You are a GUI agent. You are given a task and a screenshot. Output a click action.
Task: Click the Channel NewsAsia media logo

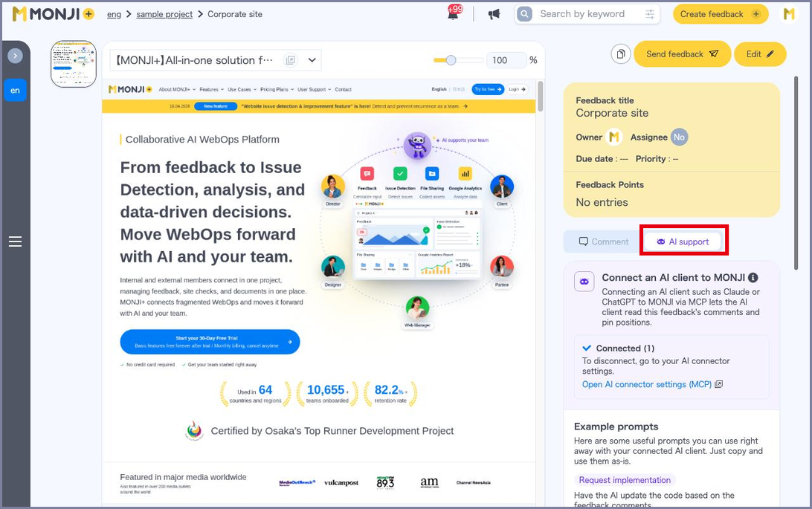click(x=474, y=482)
